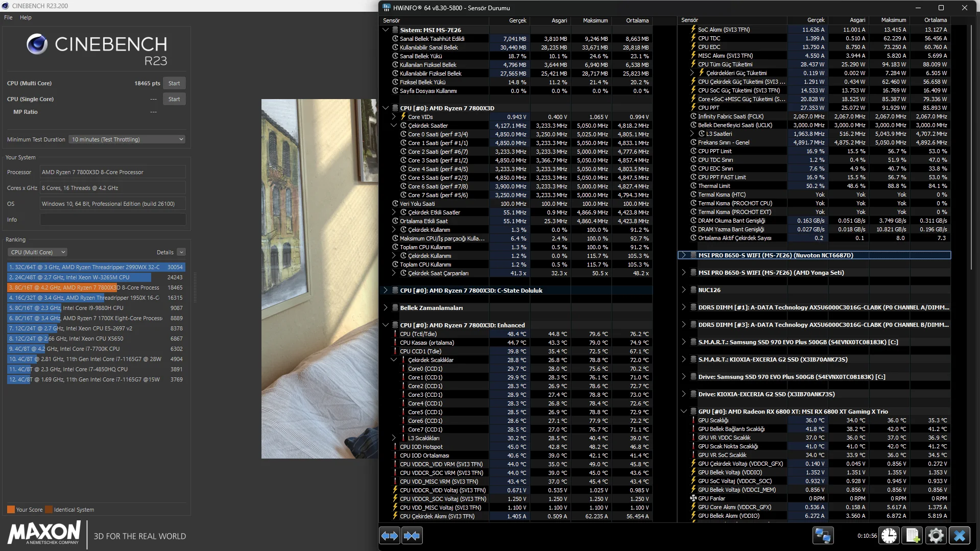Image resolution: width=980 pixels, height=551 pixels.
Task: Expand the DDR5 DIMM [#3] group
Action: pyautogui.click(x=684, y=325)
